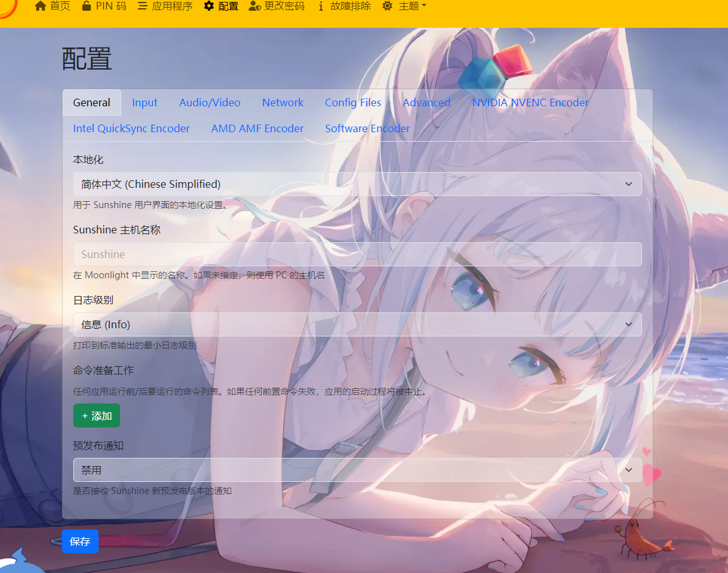Open the 本地化 language dropdown
The image size is (728, 573).
click(x=358, y=184)
